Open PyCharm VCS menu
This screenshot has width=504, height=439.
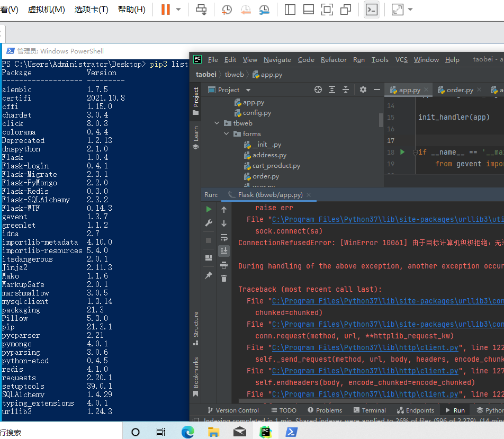pyautogui.click(x=401, y=59)
